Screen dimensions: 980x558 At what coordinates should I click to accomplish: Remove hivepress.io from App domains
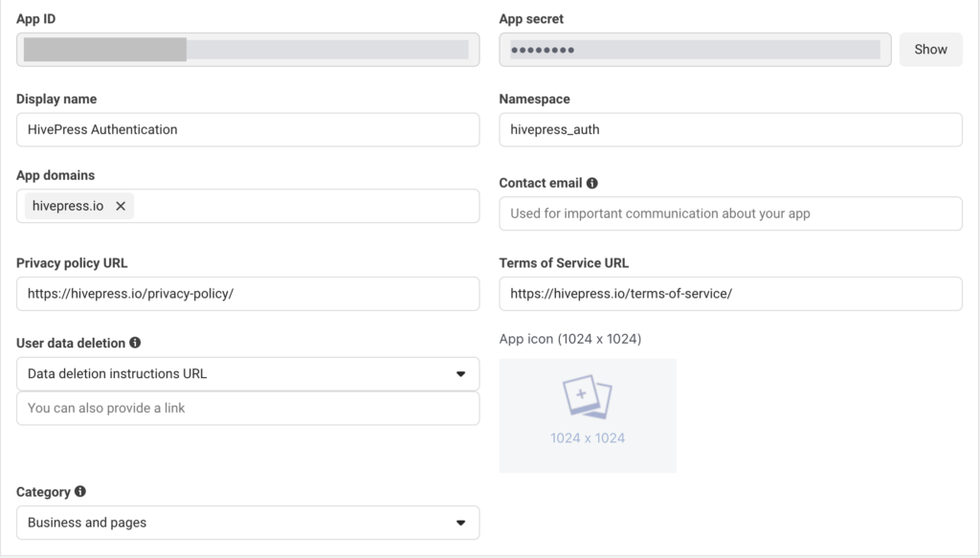coord(120,205)
